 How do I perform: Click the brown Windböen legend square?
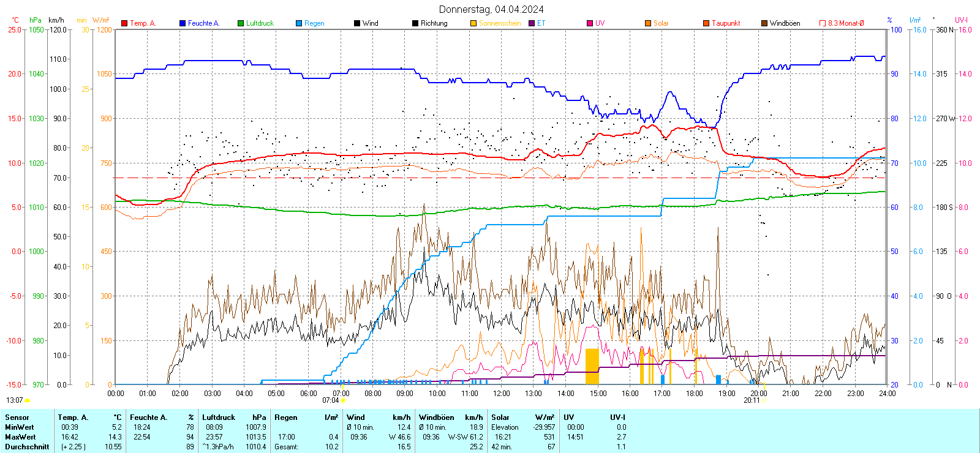(x=764, y=23)
